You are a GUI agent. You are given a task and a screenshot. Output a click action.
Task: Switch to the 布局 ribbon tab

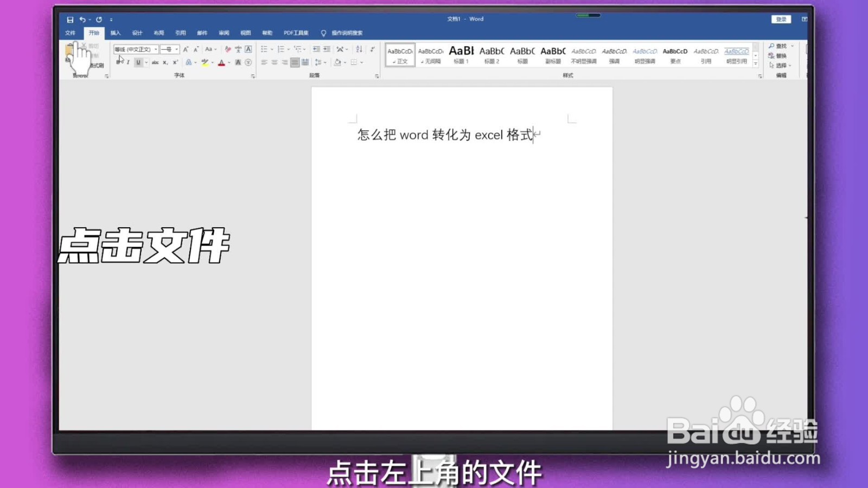click(x=159, y=33)
